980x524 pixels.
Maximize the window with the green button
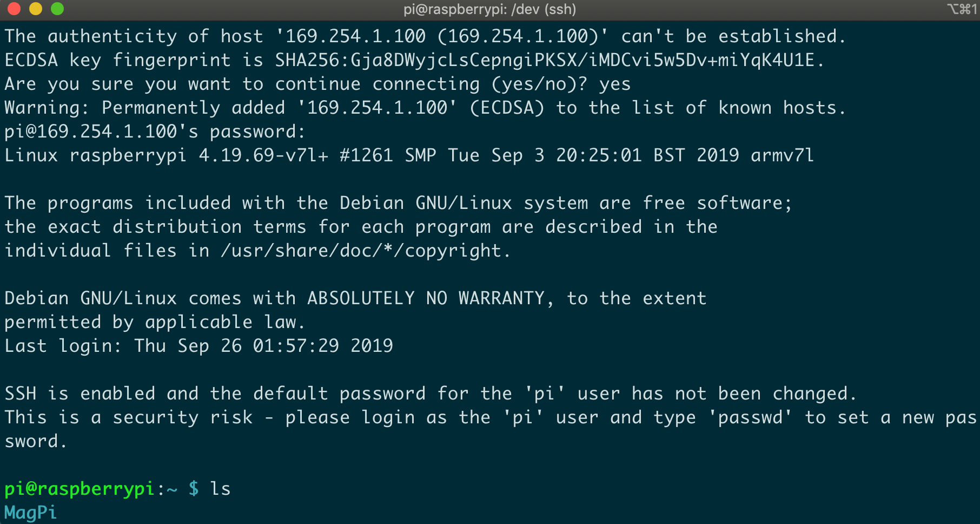[57, 9]
